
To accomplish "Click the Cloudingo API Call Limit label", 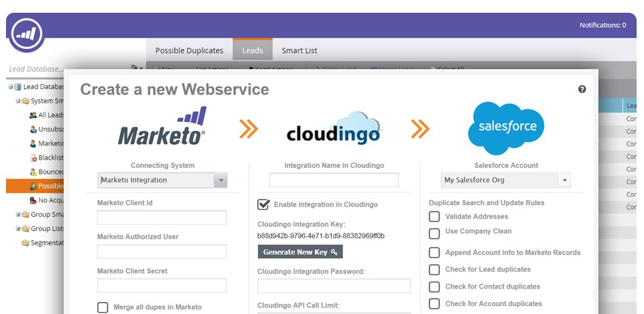I will click(x=298, y=305).
